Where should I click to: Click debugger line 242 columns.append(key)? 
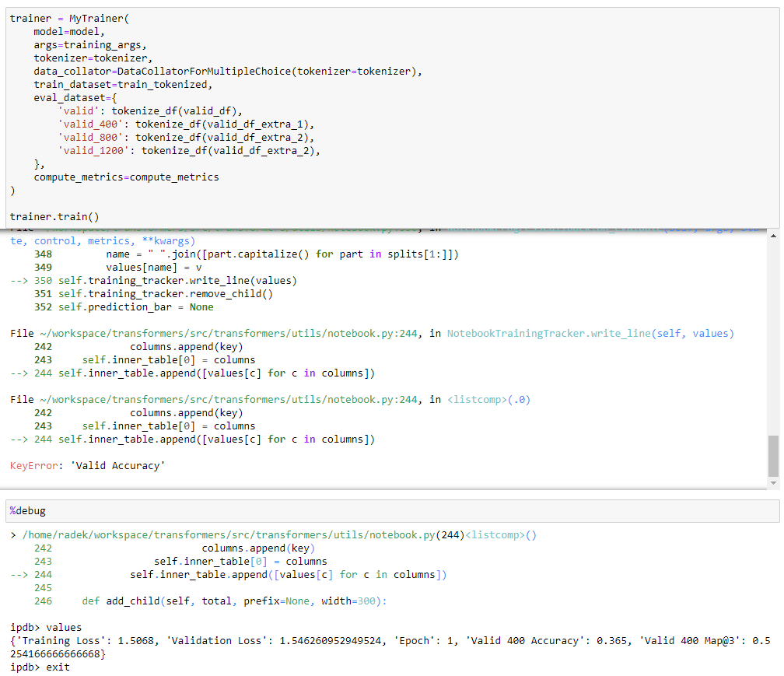tap(174, 548)
